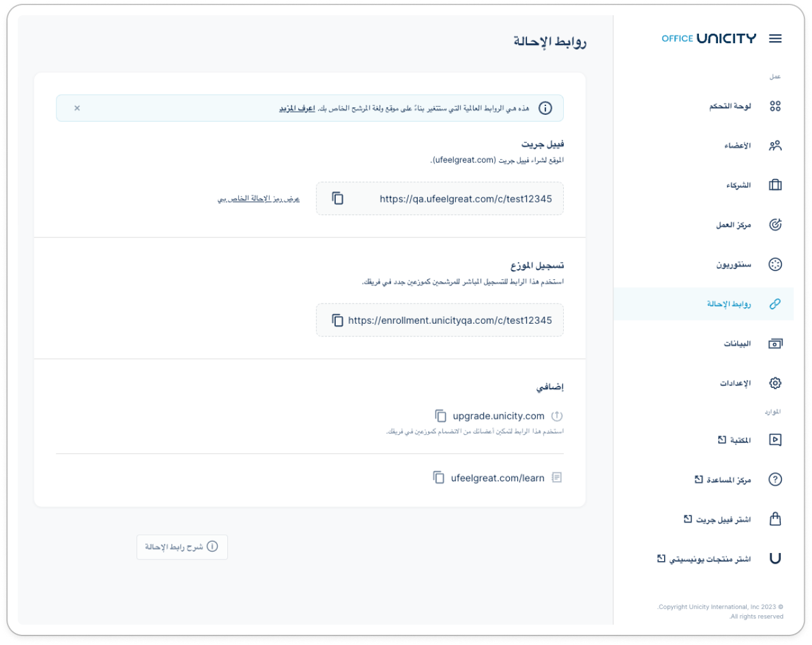This screenshot has height=645, width=812.
Task: Click the upgrade.unicity.com text
Action: (498, 416)
